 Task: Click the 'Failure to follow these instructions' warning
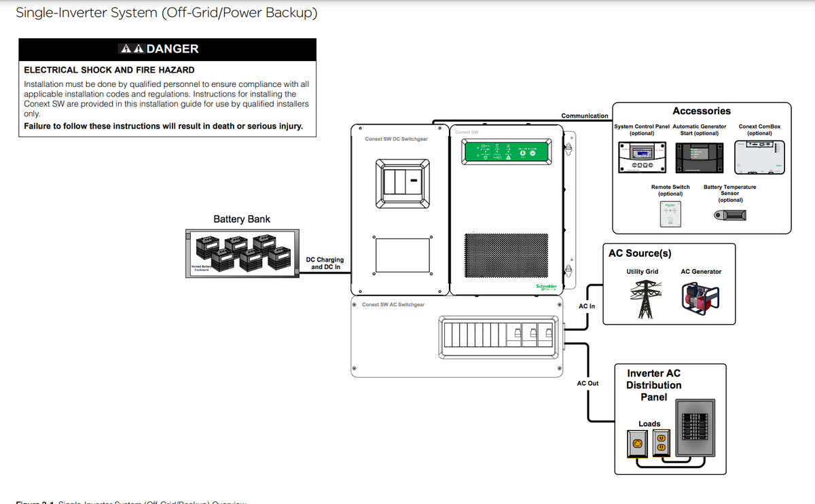tap(163, 126)
